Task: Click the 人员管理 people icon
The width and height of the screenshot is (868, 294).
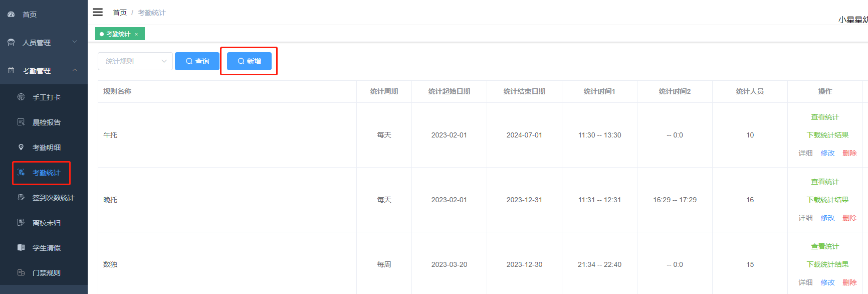Action: coord(11,43)
